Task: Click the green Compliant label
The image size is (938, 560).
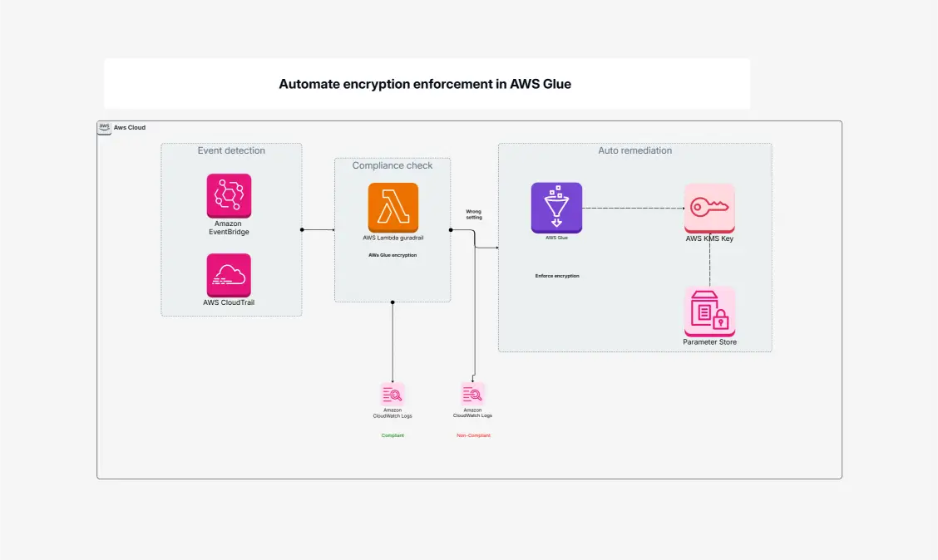Action: click(392, 435)
